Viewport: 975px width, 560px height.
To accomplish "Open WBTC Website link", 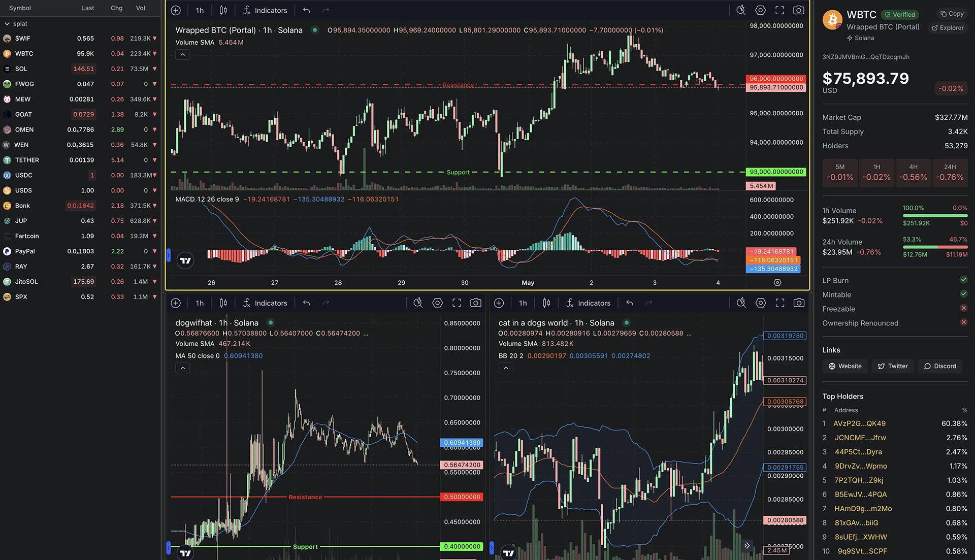I will click(x=845, y=366).
